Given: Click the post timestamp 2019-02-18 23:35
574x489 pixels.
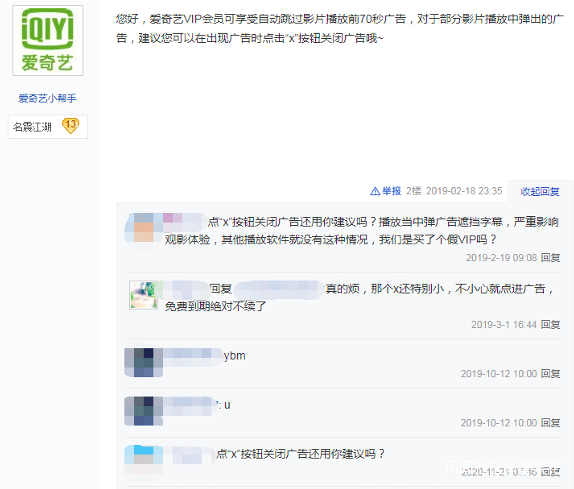Looking at the screenshot, I should coord(464,191).
